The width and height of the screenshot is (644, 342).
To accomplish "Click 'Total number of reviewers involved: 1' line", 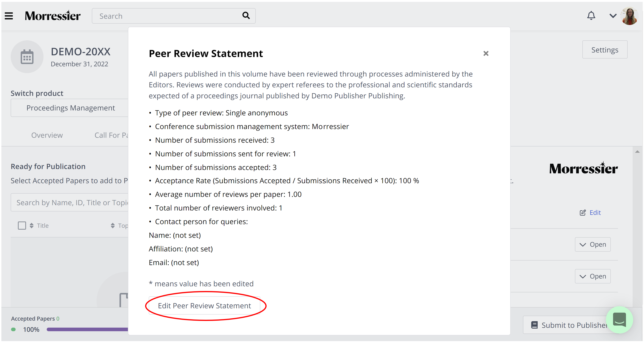I will 219,208.
